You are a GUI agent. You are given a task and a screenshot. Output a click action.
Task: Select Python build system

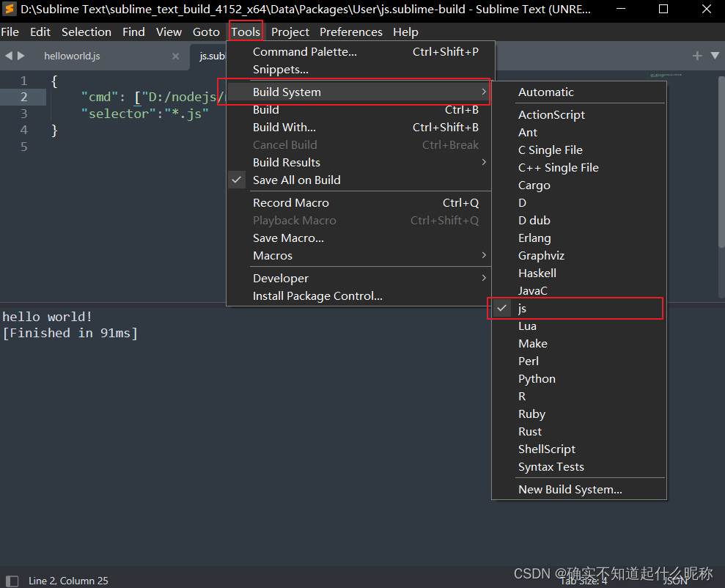(x=579, y=378)
